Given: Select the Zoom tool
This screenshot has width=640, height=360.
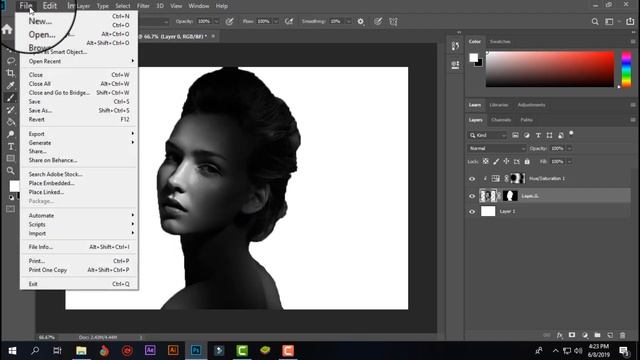Looking at the screenshot, I should click(11, 171).
